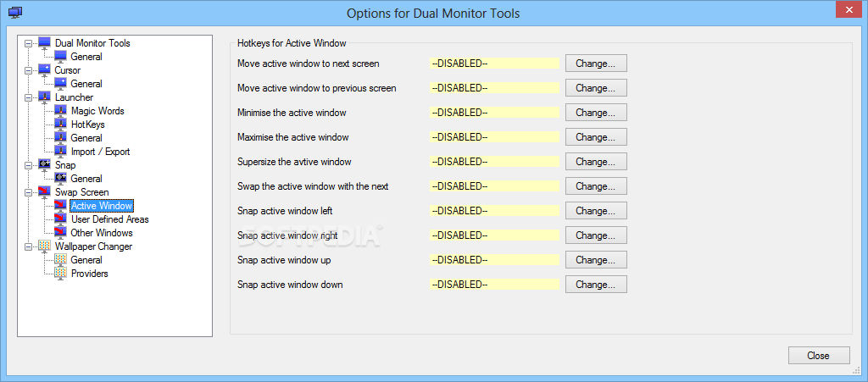Image resolution: width=868 pixels, height=382 pixels.
Task: Click the icon beside General under Wallpaper Changer
Action: pyautogui.click(x=60, y=260)
